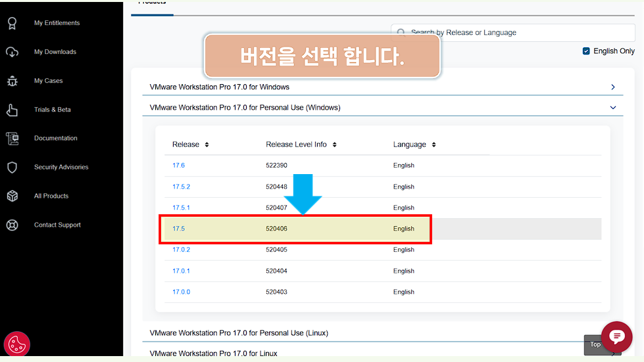Screen dimensions: 644x362
Task: Focus the Search by Release or Language field
Action: coord(513,32)
